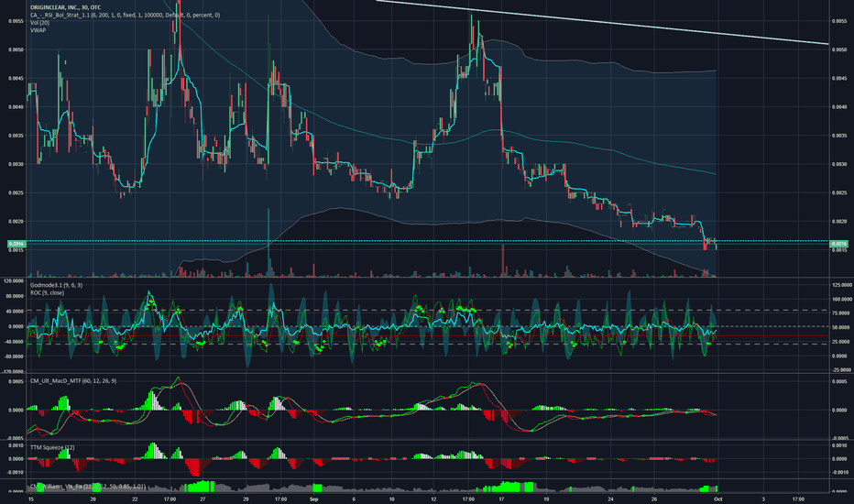Click the cyan dotted current-price line

pos(428,241)
